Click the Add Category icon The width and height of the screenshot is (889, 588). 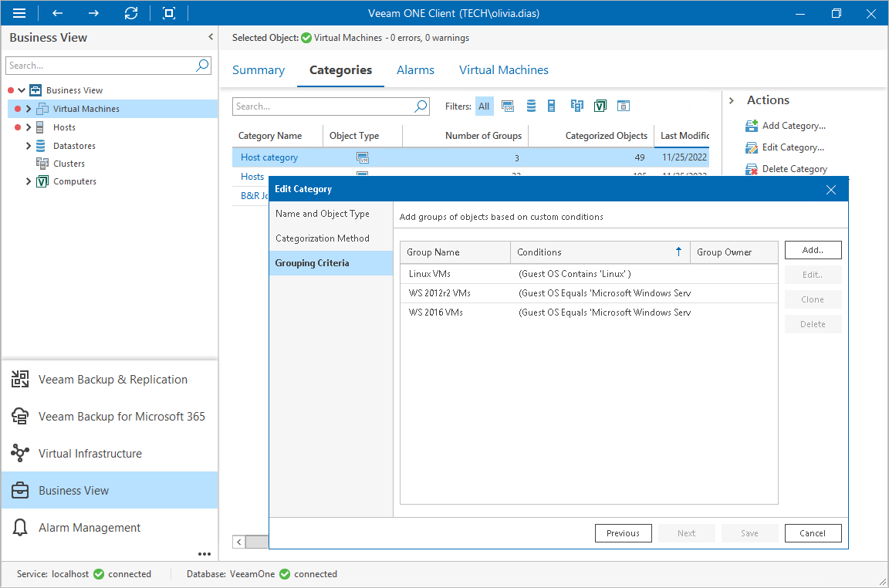click(x=752, y=126)
